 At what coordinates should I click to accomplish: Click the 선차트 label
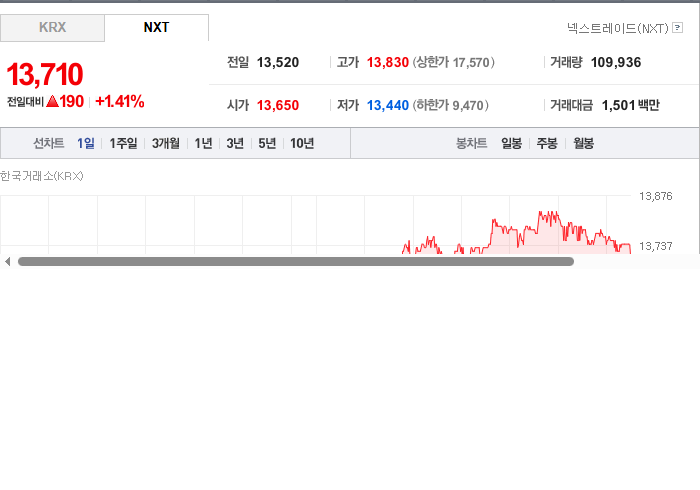pos(49,143)
